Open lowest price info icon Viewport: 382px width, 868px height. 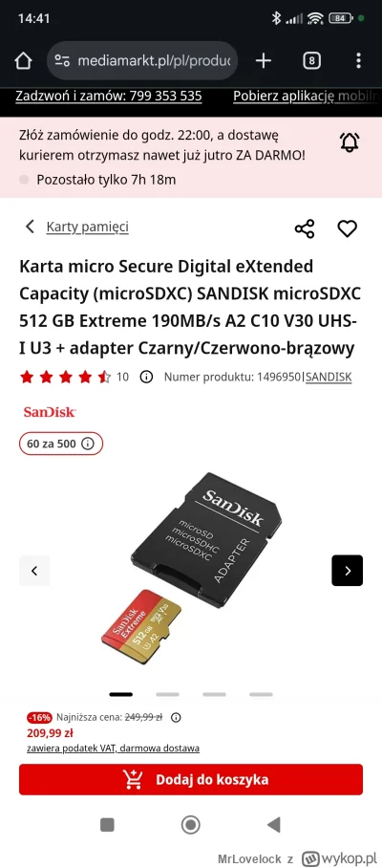pyautogui.click(x=176, y=717)
